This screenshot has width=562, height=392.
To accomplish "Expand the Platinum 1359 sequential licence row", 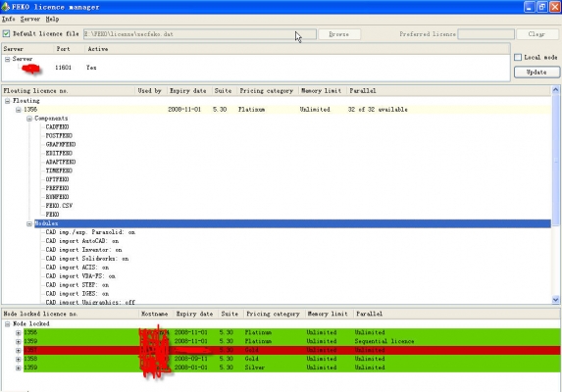I will tap(19, 341).
